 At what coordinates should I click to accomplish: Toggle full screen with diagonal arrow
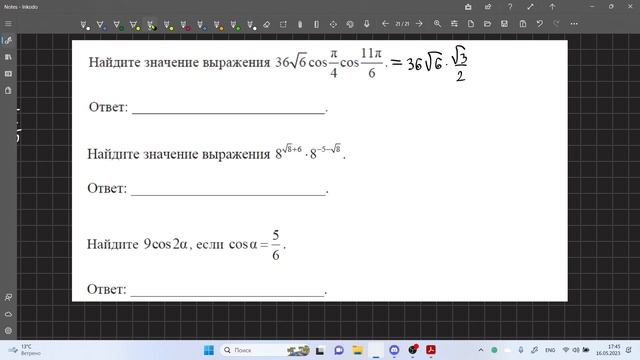[x=530, y=7]
